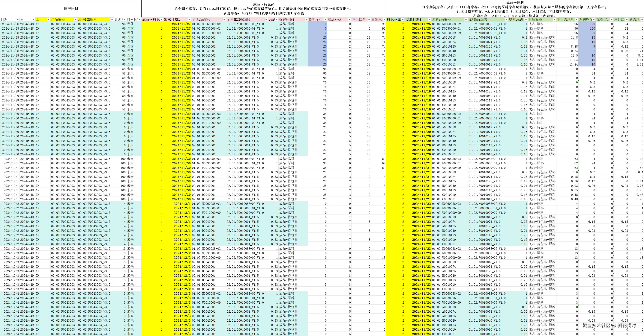Expand 拆解标签1 filter dropdown
This screenshot has height=336, width=644.
(306, 19)
